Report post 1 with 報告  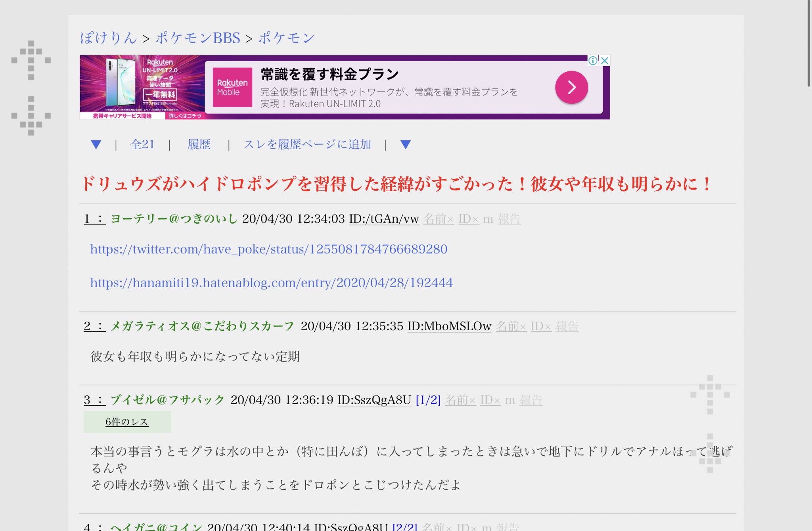pos(509,219)
